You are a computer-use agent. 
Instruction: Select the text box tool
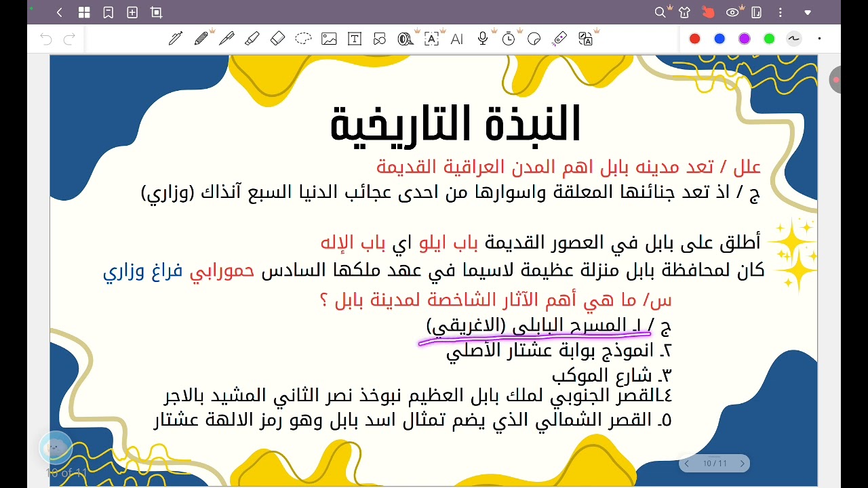(x=355, y=39)
